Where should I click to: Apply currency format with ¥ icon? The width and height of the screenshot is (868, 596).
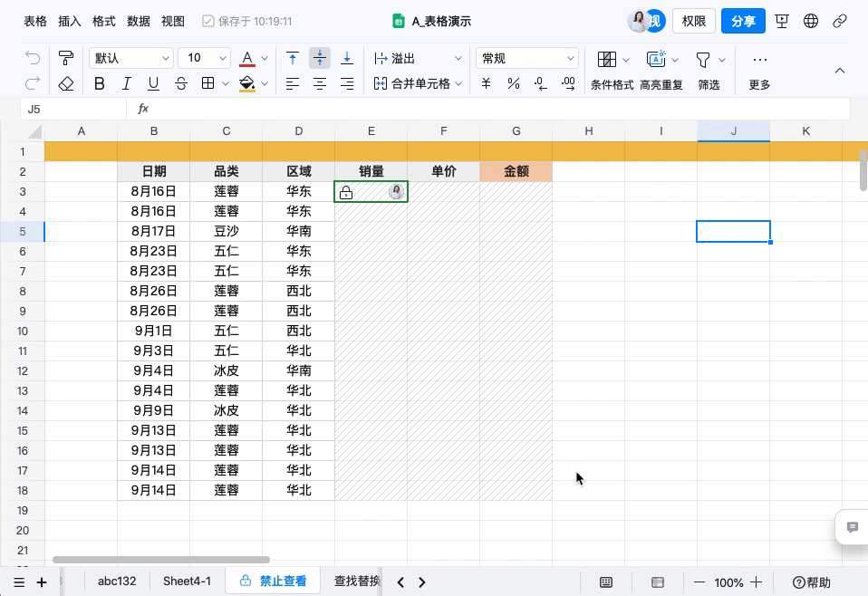[x=486, y=83]
